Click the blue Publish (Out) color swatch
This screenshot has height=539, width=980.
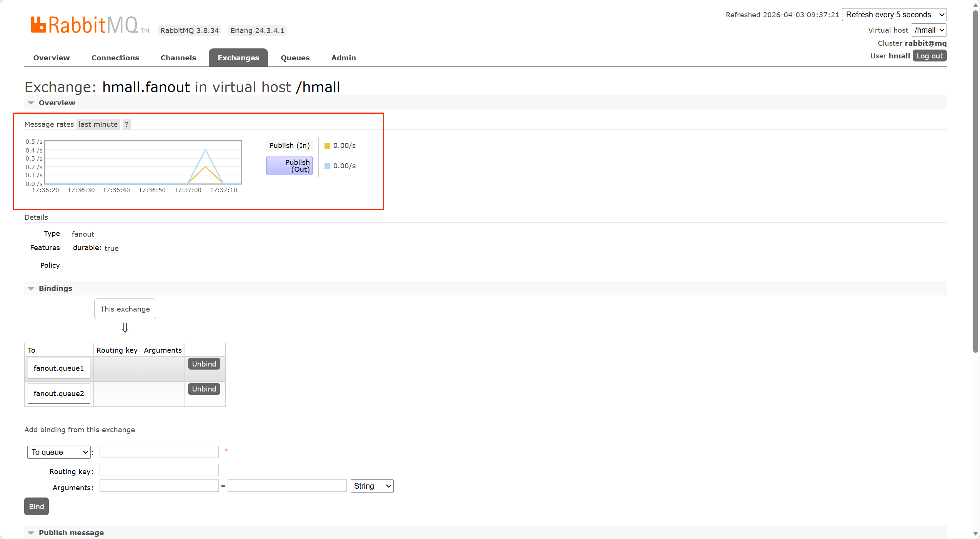click(327, 166)
